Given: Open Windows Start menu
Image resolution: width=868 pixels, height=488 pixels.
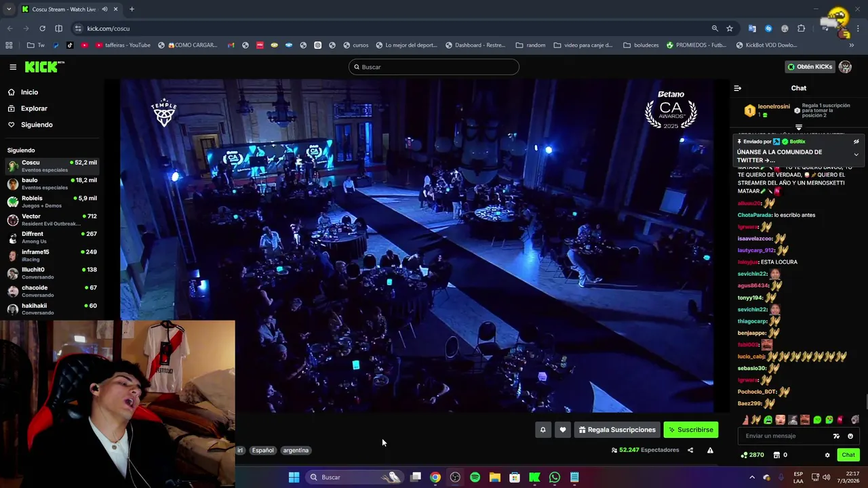Looking at the screenshot, I should click(294, 477).
